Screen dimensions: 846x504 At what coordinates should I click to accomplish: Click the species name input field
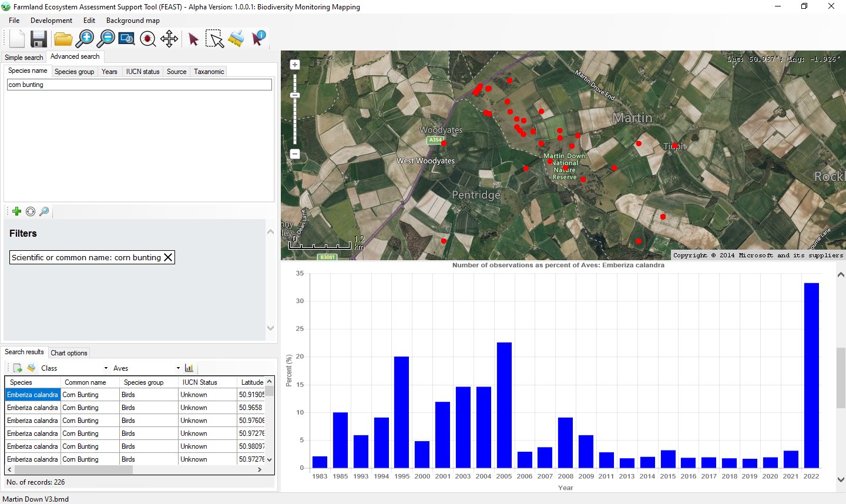coord(139,85)
